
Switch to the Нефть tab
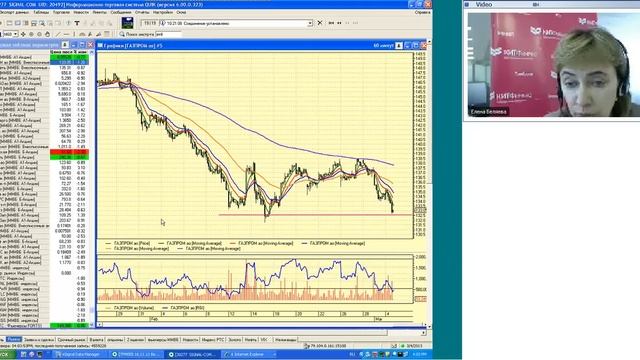click(x=250, y=340)
